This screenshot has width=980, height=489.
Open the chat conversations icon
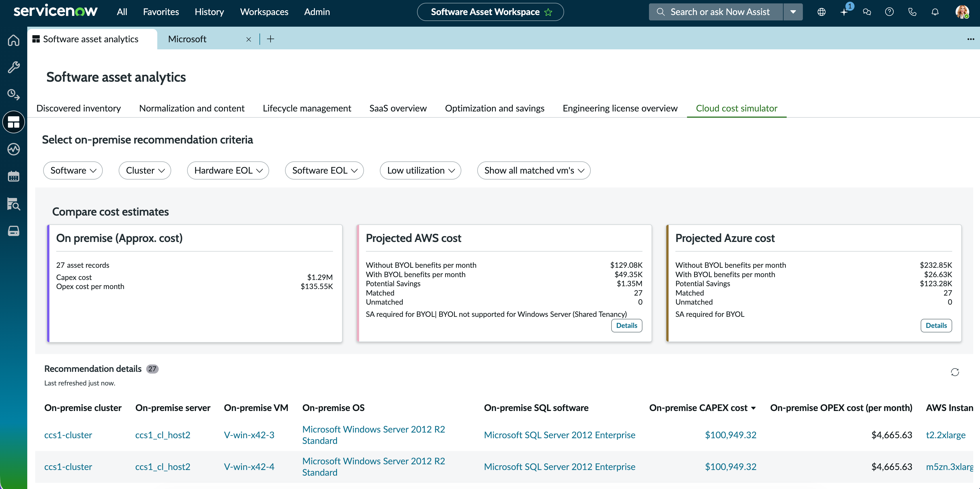[867, 12]
